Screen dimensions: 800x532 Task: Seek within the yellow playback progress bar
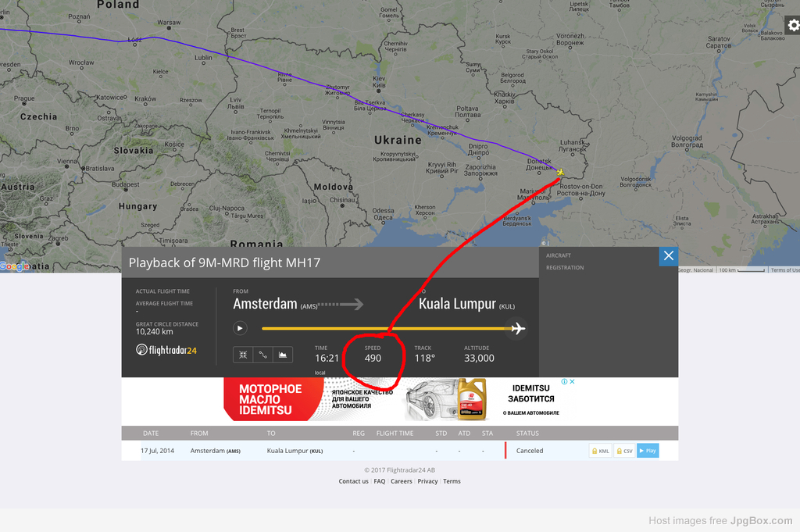(x=386, y=328)
